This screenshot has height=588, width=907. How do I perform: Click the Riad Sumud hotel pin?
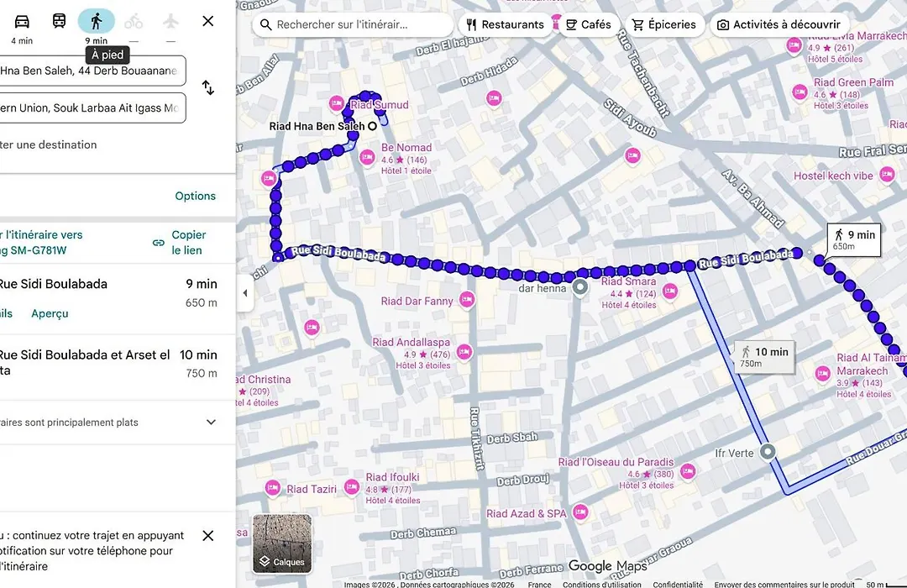pyautogui.click(x=336, y=103)
